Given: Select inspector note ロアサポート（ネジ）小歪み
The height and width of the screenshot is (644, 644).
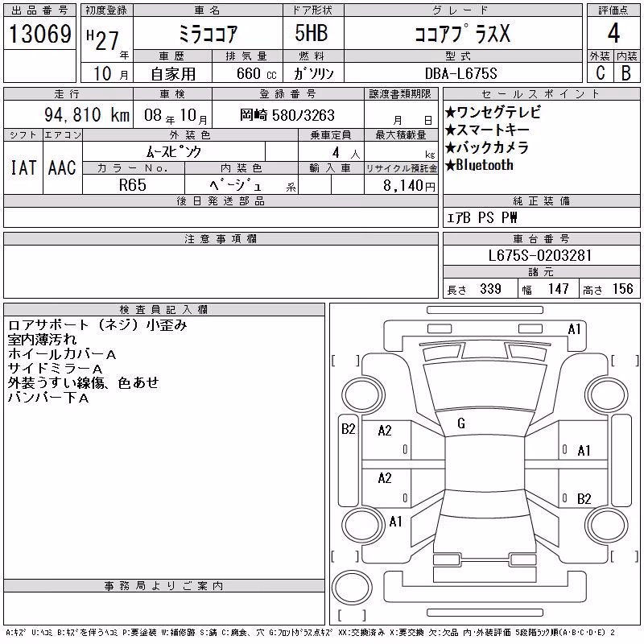Looking at the screenshot, I should (x=97, y=325).
